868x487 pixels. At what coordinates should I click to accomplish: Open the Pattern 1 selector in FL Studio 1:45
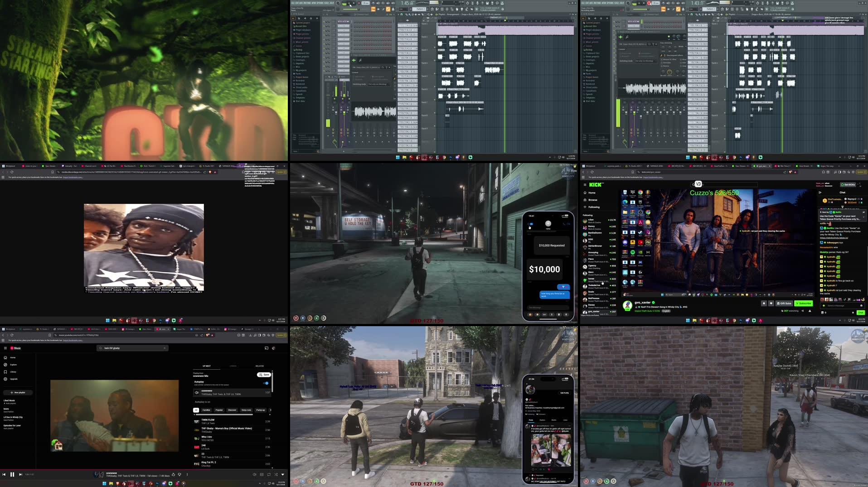pos(420,9)
